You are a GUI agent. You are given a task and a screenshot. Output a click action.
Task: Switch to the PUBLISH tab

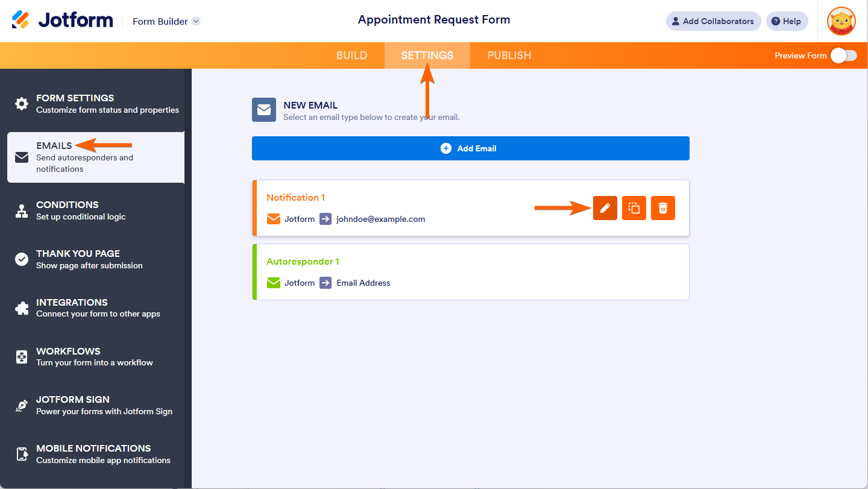[x=509, y=55]
